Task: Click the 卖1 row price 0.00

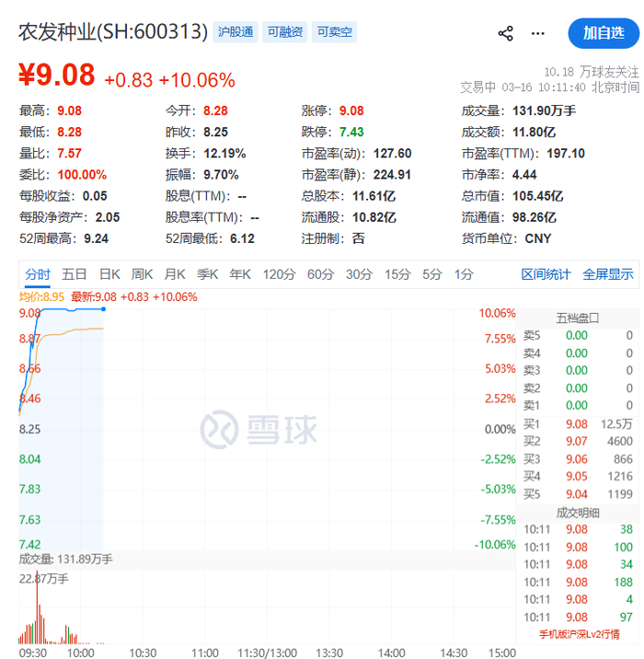Action: pyautogui.click(x=576, y=405)
